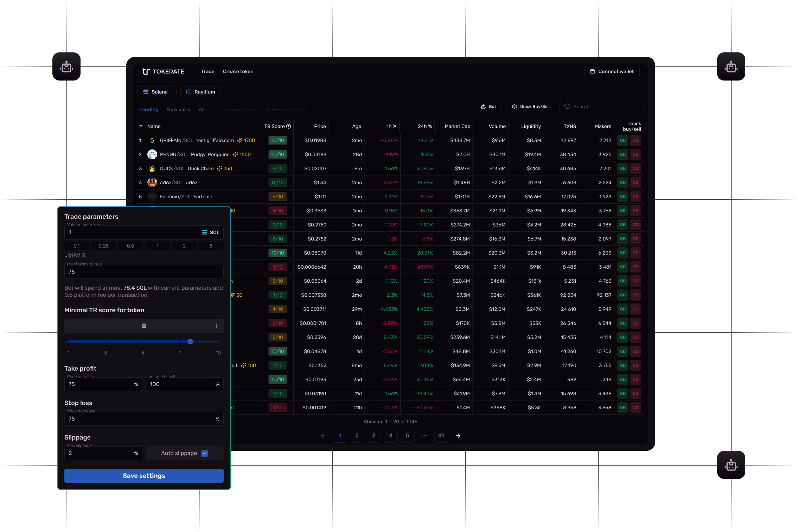The height and width of the screenshot is (532, 798).
Task: Click the robot icon at top left
Action: (66, 66)
